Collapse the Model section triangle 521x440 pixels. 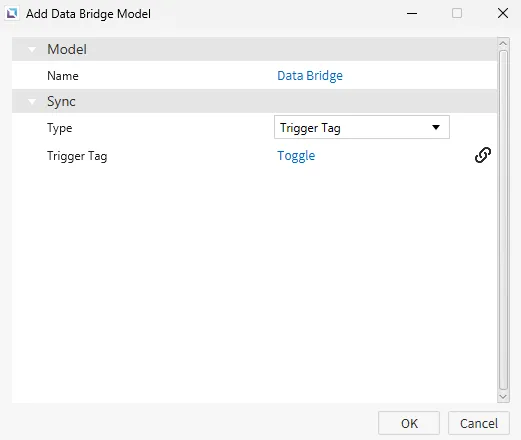coord(32,50)
